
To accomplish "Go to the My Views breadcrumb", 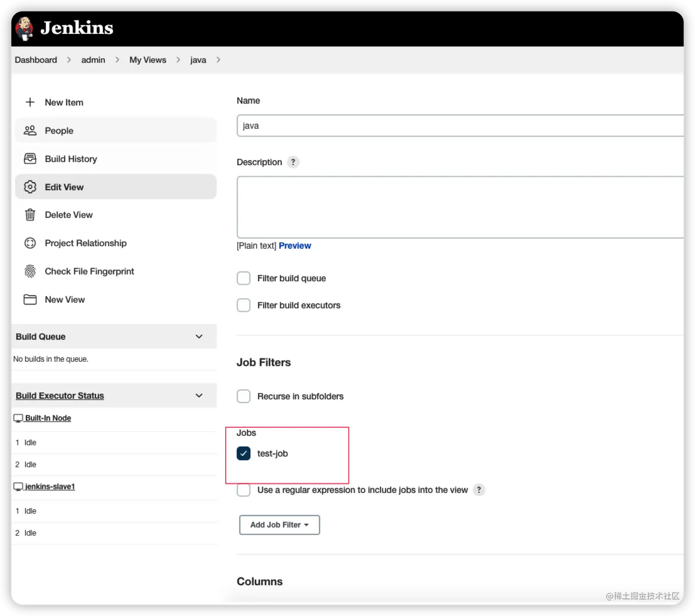I will pyautogui.click(x=148, y=60).
